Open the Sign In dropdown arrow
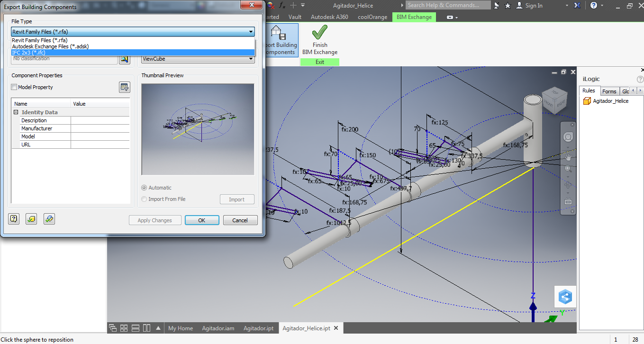This screenshot has width=644, height=344. [x=568, y=6]
